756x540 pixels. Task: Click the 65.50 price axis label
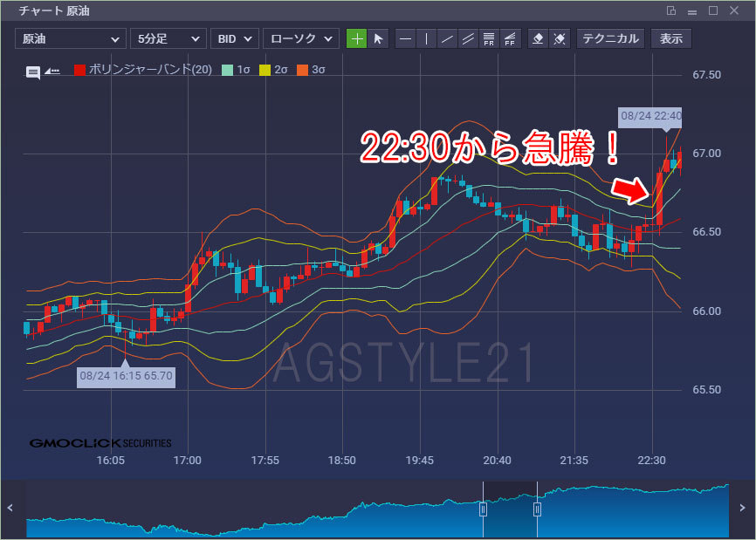pyautogui.click(x=707, y=390)
